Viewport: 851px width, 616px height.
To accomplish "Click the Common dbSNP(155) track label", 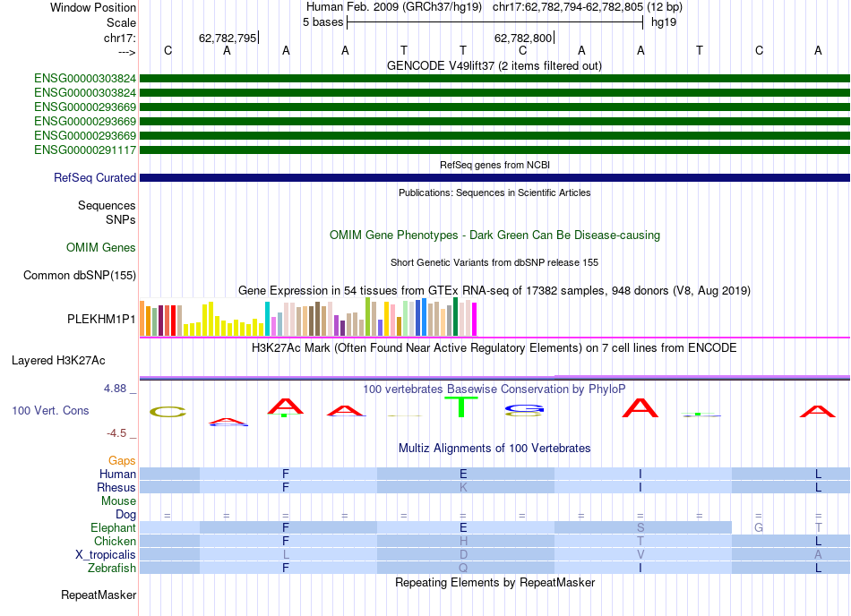I will (x=79, y=276).
